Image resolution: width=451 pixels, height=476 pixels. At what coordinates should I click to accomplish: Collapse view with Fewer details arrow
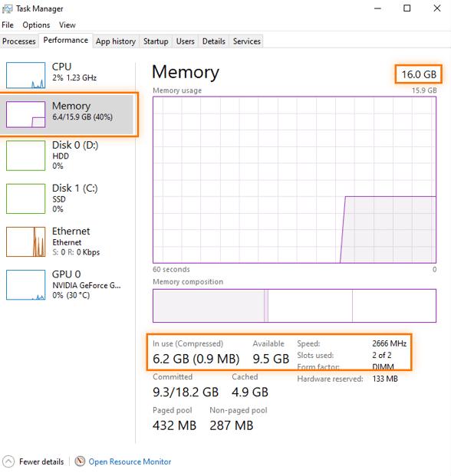coord(8,461)
